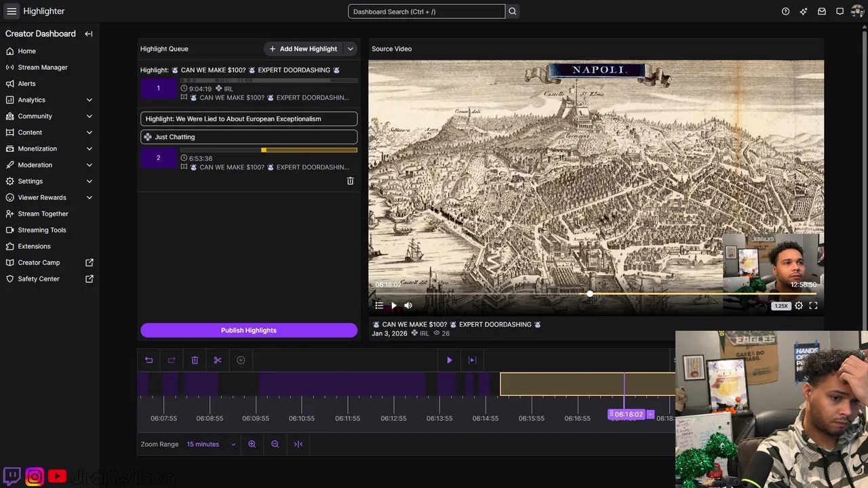868x488 pixels.
Task: Collapse the Creator Dashboard sidebar
Action: click(x=89, y=34)
